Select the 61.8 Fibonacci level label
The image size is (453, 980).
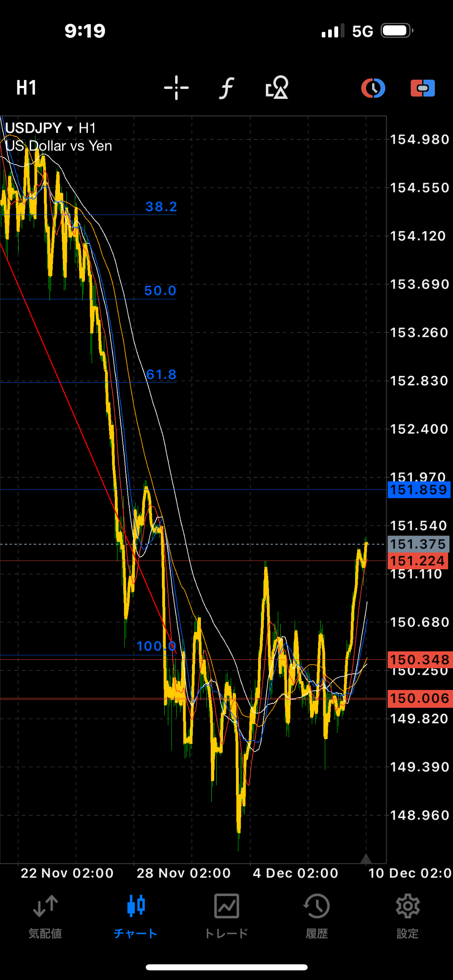coord(161,375)
